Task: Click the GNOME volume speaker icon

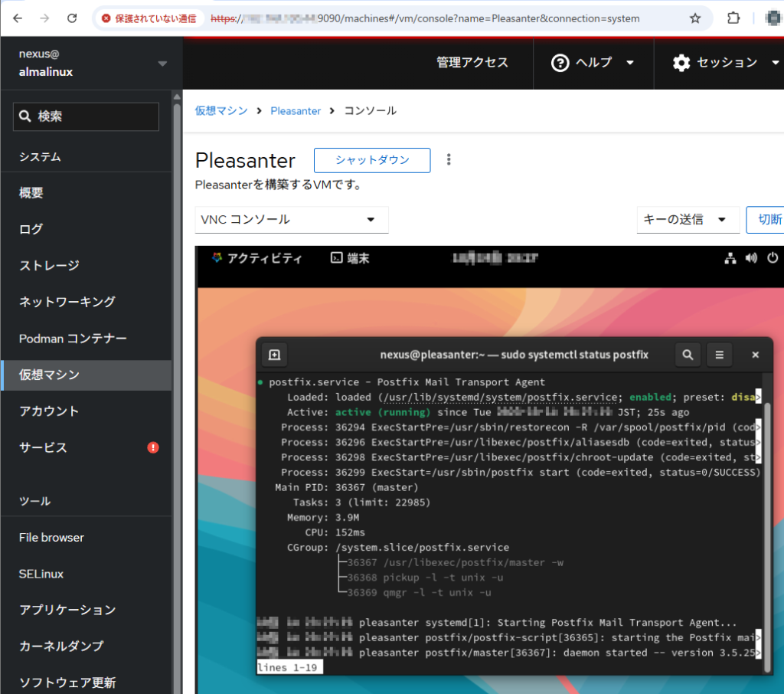Action: point(751,258)
